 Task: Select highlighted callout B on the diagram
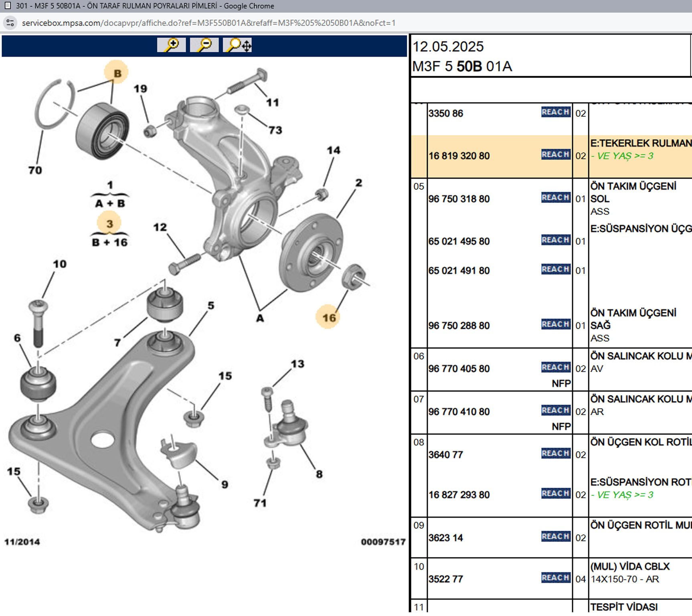point(116,73)
